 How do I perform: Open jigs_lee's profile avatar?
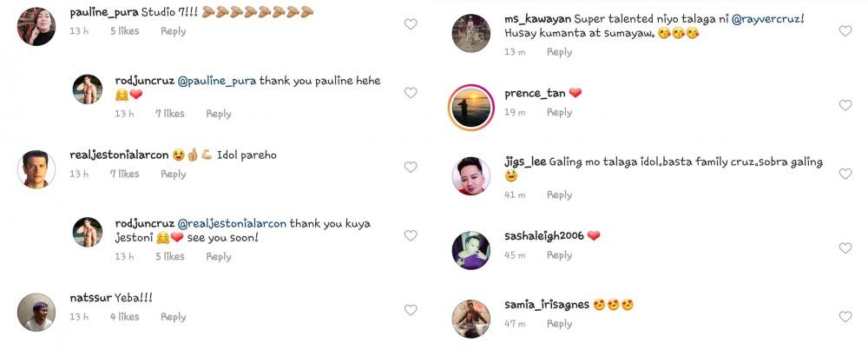pyautogui.click(x=471, y=176)
